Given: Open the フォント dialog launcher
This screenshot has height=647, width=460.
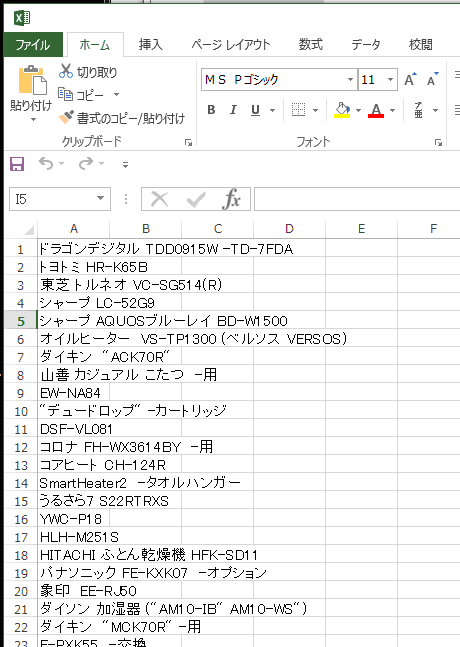Looking at the screenshot, I should click(438, 142).
